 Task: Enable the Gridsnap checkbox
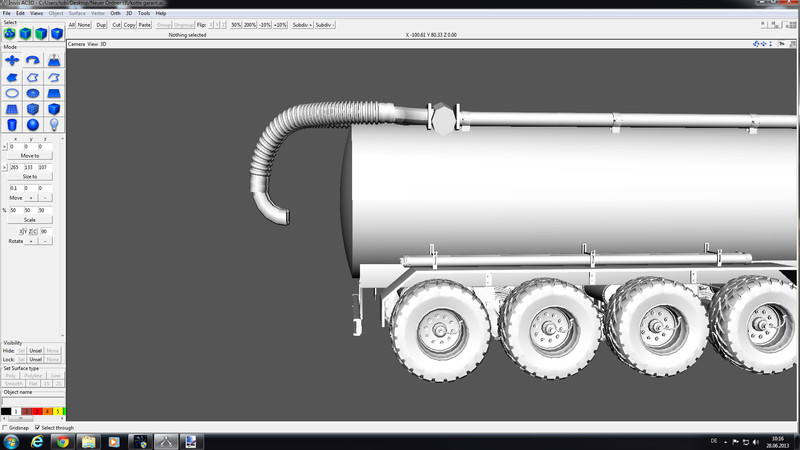click(x=5, y=428)
